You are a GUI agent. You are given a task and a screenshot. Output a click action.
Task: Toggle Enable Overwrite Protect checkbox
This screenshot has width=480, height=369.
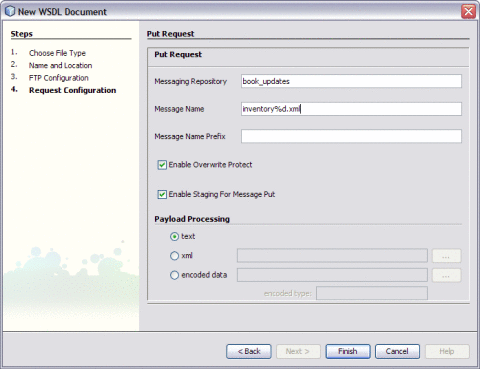pos(162,165)
